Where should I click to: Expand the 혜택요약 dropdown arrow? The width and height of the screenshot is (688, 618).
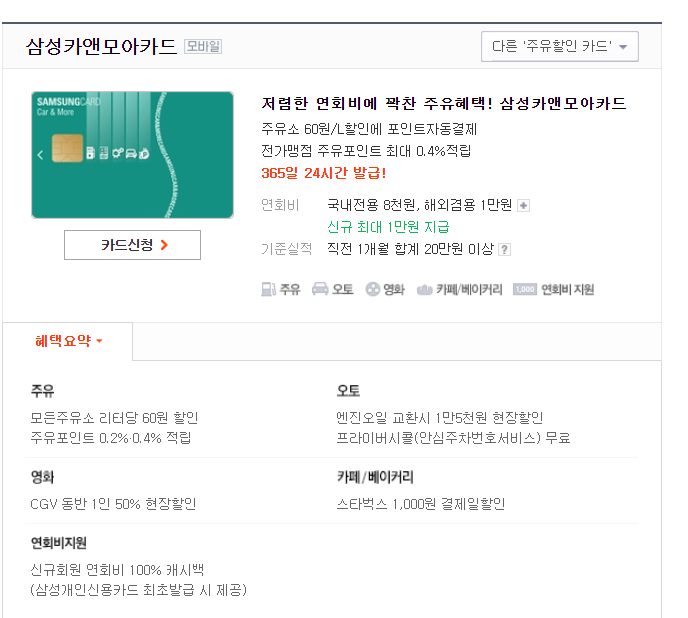coord(99,341)
